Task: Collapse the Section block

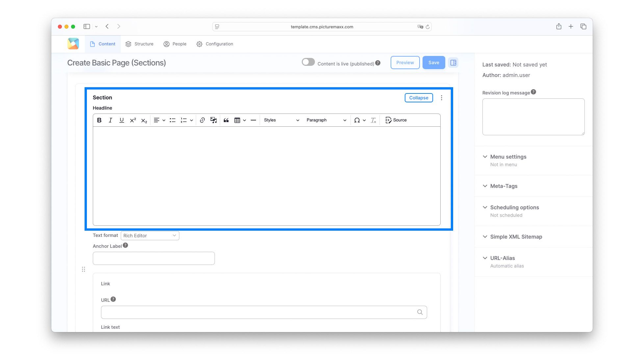Action: (419, 97)
